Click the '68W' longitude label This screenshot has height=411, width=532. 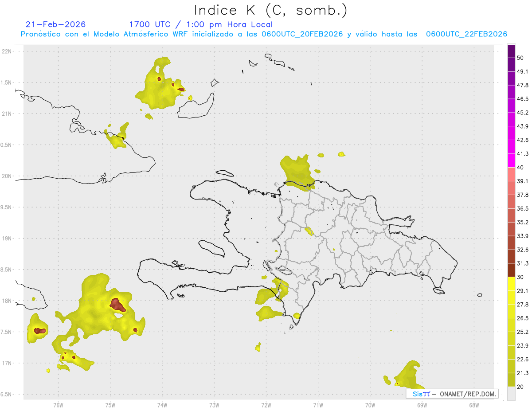click(474, 404)
